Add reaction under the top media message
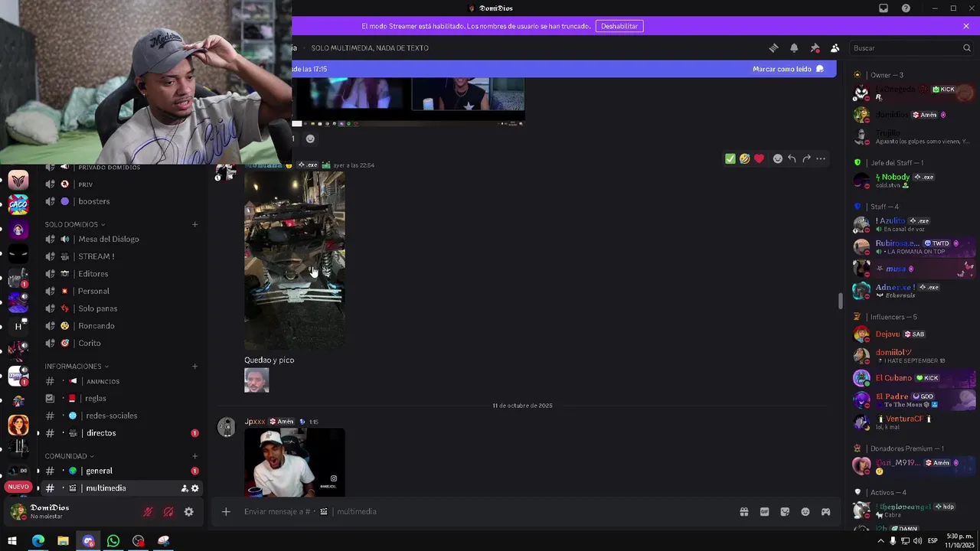 (x=310, y=139)
